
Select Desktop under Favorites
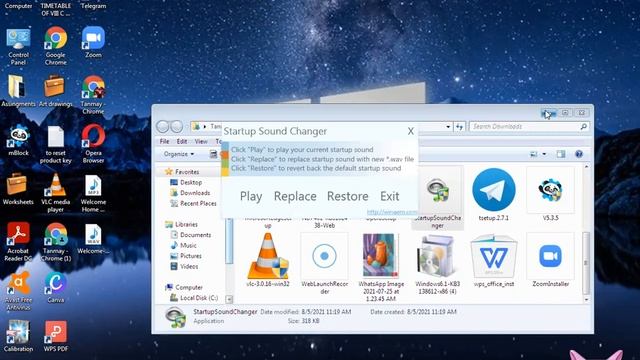pyautogui.click(x=186, y=182)
